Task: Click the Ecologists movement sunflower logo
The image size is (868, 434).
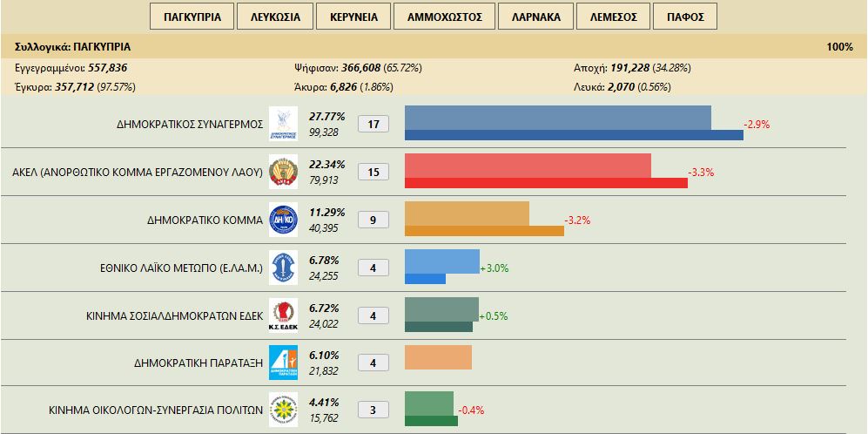Action: (283, 410)
